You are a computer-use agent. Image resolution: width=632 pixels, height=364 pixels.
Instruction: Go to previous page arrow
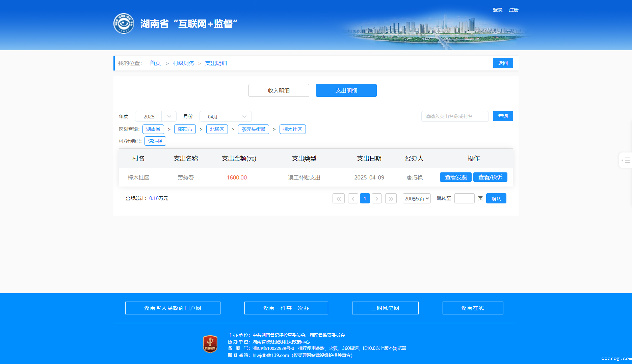tap(353, 198)
